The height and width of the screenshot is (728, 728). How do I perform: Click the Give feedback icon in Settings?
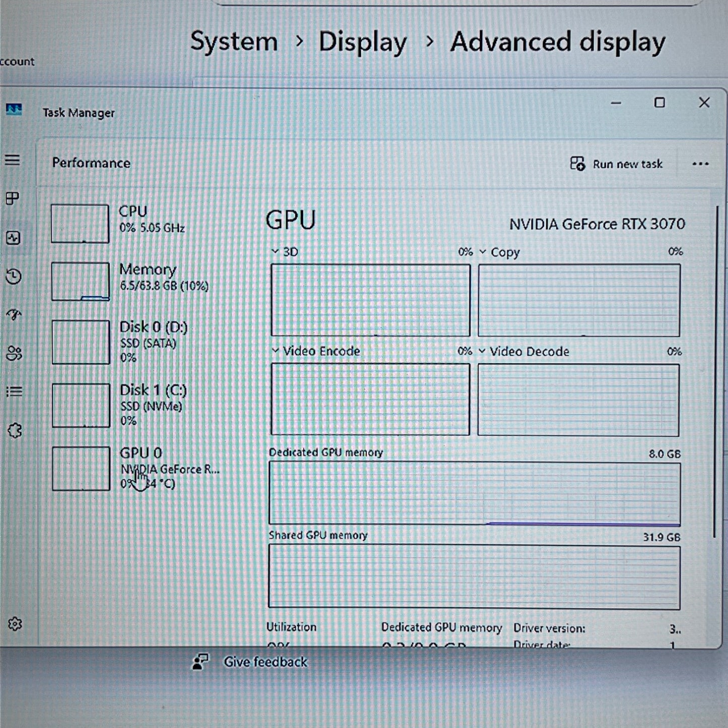pos(201,661)
